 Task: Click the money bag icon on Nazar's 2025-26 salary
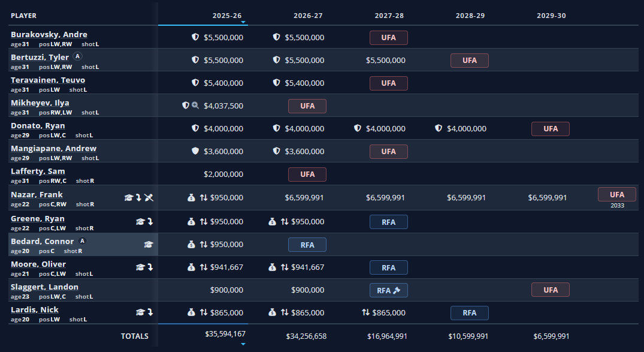[191, 198]
